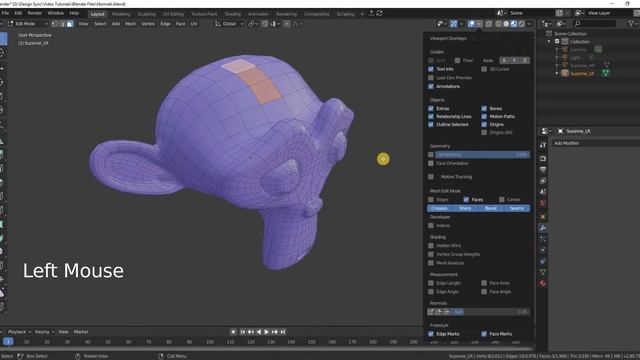640x360 pixels.
Task: Open Object Constraints tab icon
Action: pos(543,261)
